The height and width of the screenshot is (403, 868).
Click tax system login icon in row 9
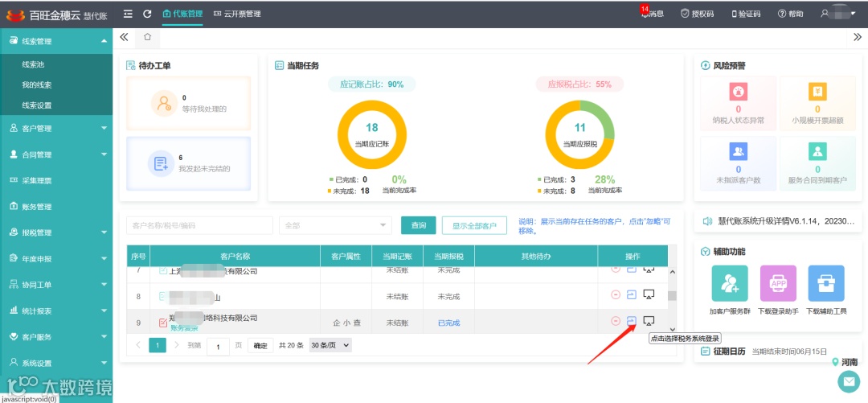click(x=632, y=320)
